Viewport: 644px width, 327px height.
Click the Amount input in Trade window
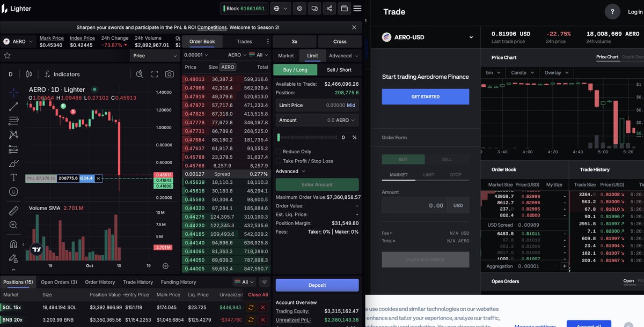click(415, 205)
